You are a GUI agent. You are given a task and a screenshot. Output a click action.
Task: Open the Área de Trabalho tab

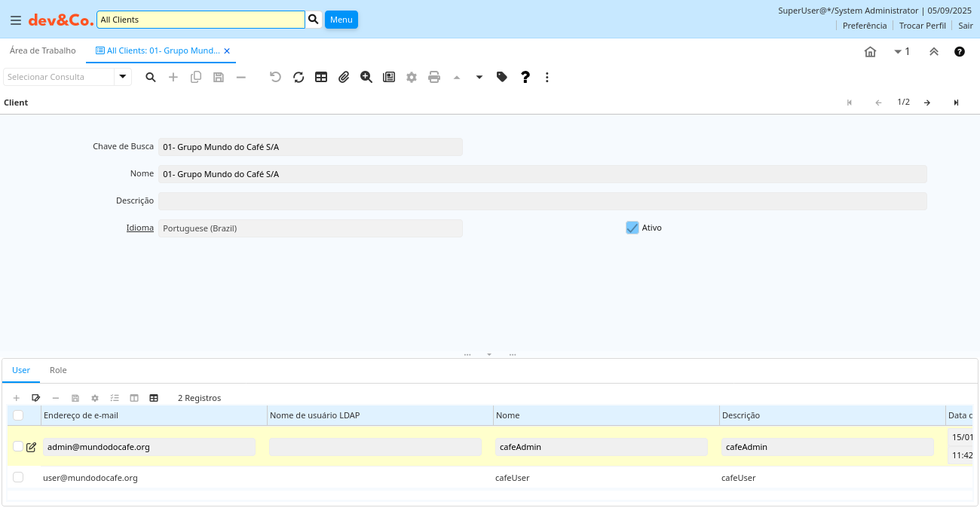pos(43,50)
